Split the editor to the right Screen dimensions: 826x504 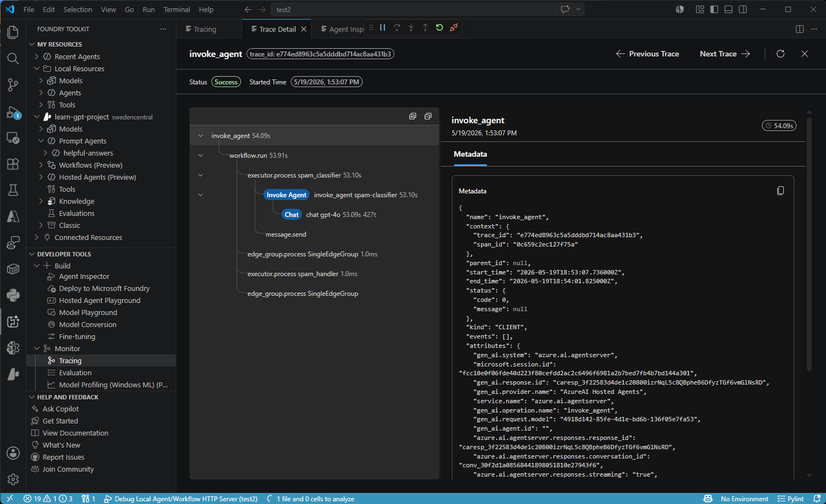pyautogui.click(x=800, y=29)
